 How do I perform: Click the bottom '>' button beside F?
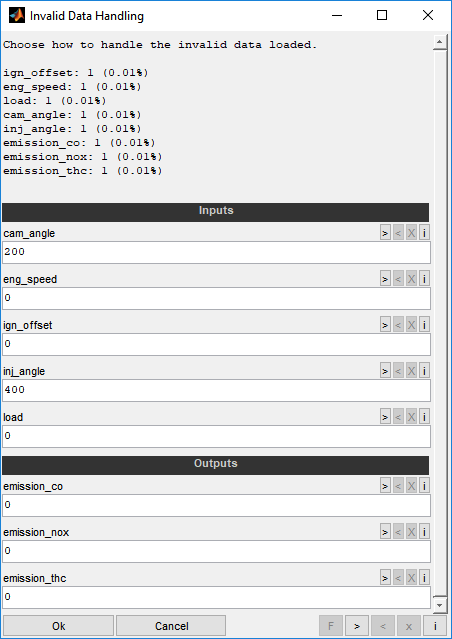(x=357, y=626)
